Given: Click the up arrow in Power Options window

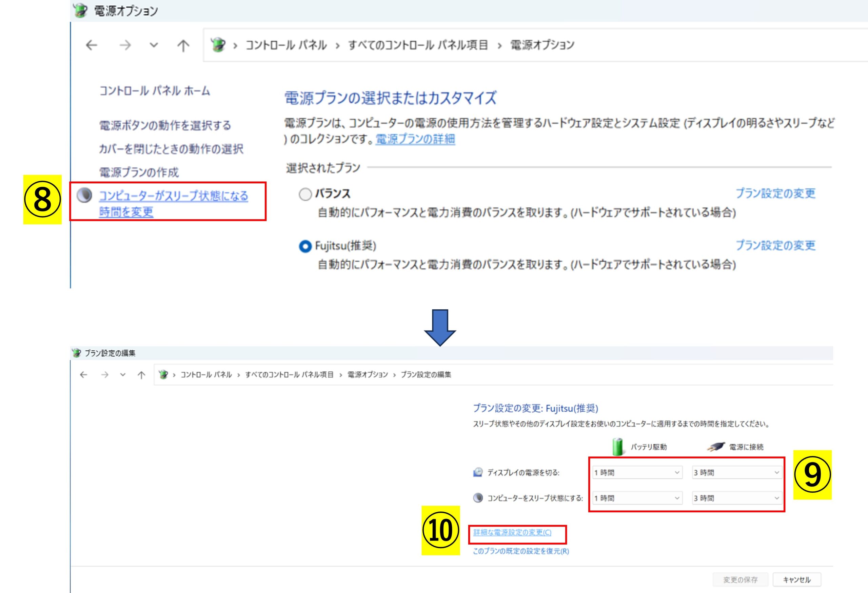Looking at the screenshot, I should click(183, 45).
